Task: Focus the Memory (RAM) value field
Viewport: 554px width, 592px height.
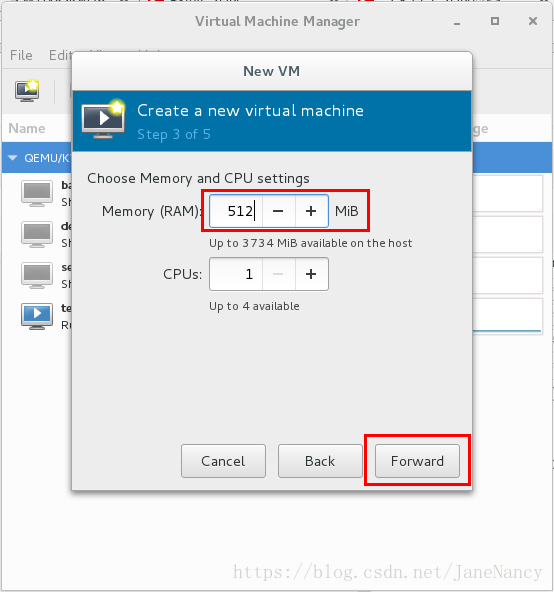Action: (236, 211)
